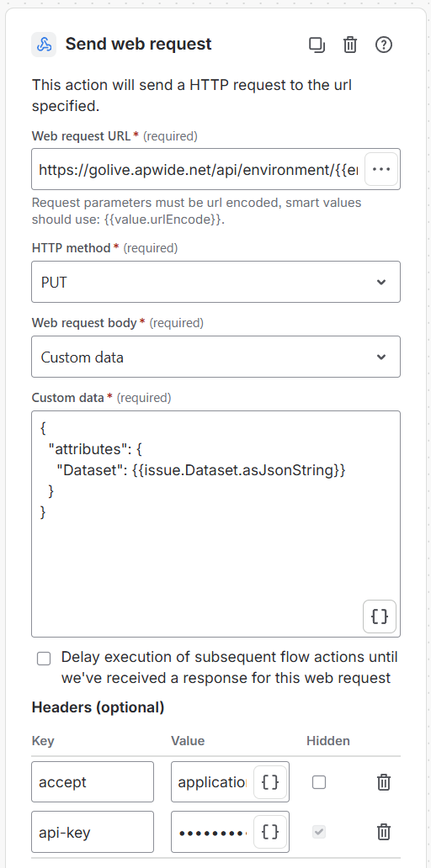Delete the Send web request action
The height and width of the screenshot is (868, 431).
[350, 45]
